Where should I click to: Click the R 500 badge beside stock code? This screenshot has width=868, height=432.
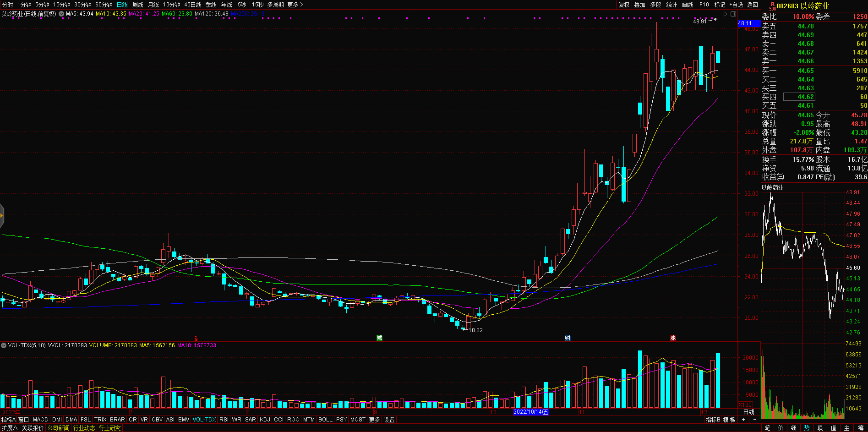(x=772, y=6)
